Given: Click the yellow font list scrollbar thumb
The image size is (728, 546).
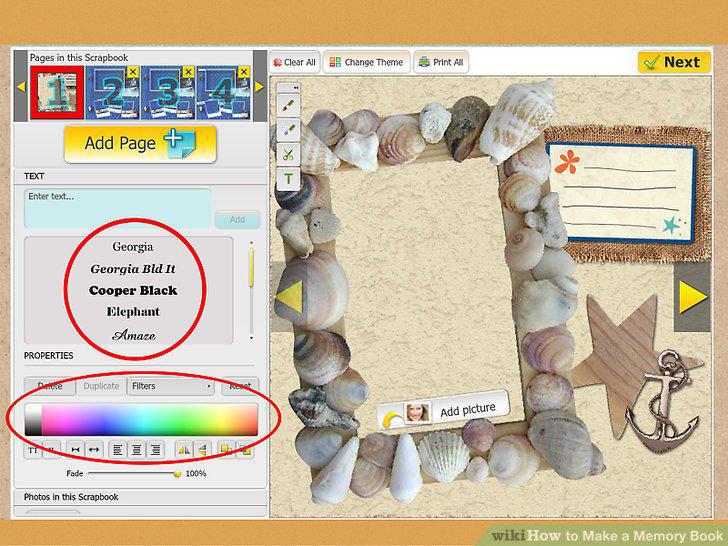Looking at the screenshot, I should (251, 267).
